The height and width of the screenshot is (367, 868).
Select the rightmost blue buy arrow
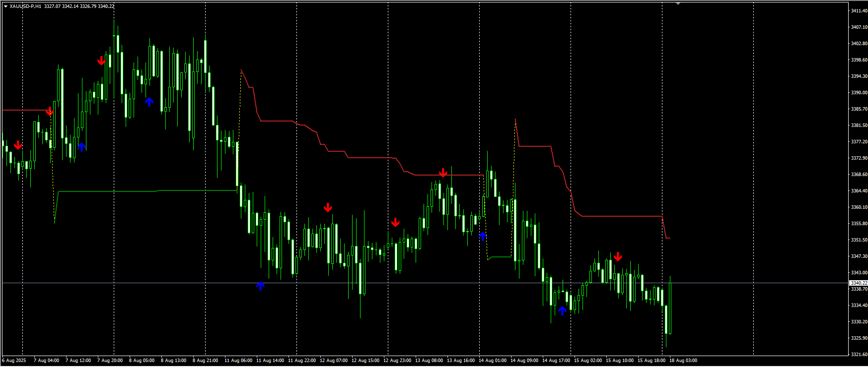click(x=562, y=310)
